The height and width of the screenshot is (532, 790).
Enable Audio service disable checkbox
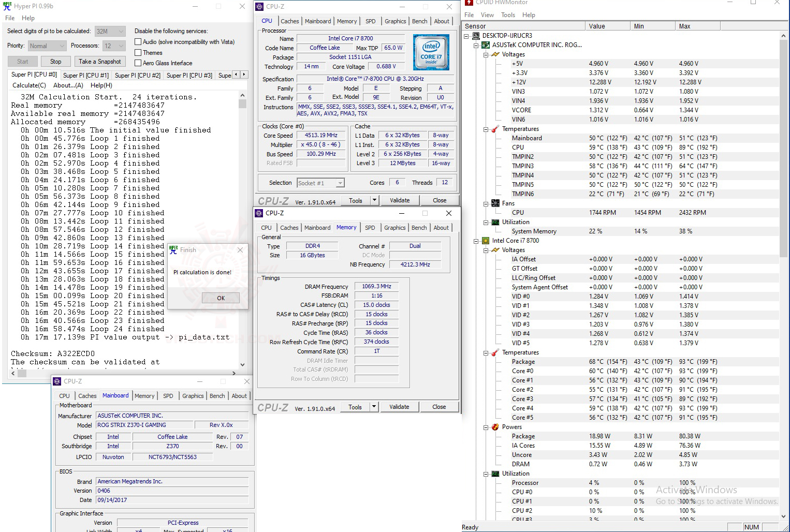(x=138, y=42)
